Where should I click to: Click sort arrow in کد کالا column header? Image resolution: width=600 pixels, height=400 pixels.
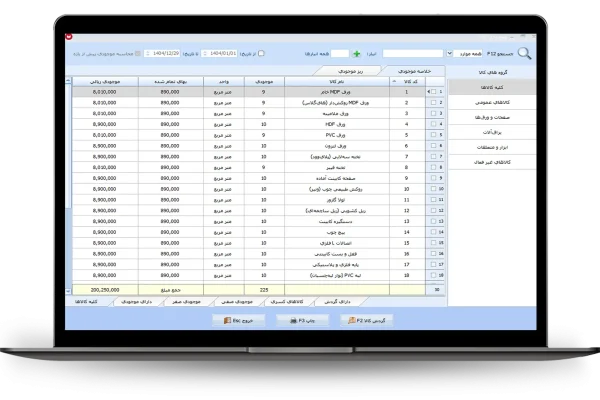point(394,82)
